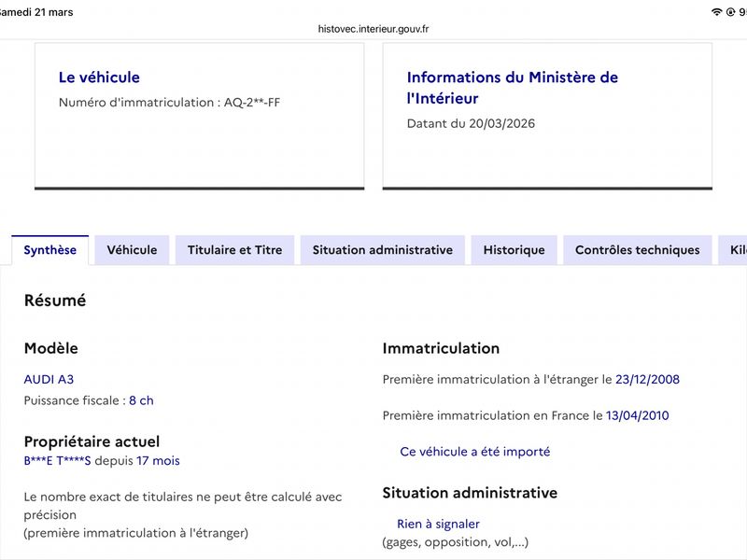
Task: Click the 'Le nombre exact de titulaires' note
Action: [x=183, y=515]
